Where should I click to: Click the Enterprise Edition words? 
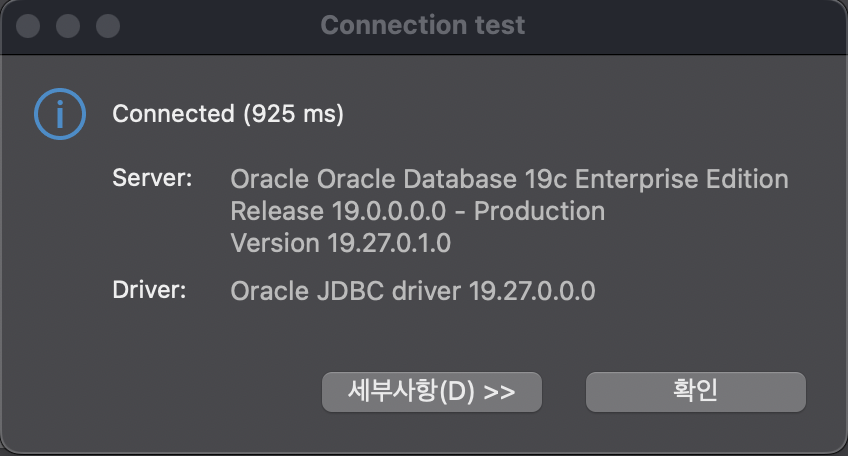(681, 179)
